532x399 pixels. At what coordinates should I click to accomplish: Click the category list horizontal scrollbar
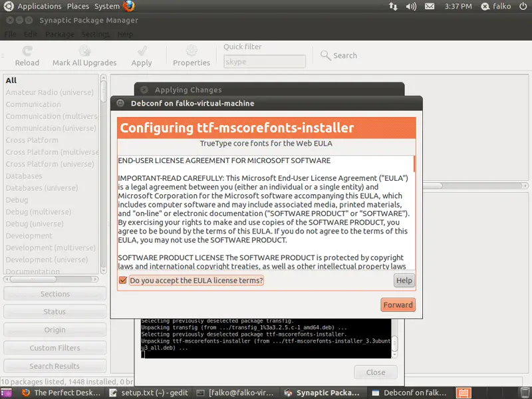coord(51,279)
